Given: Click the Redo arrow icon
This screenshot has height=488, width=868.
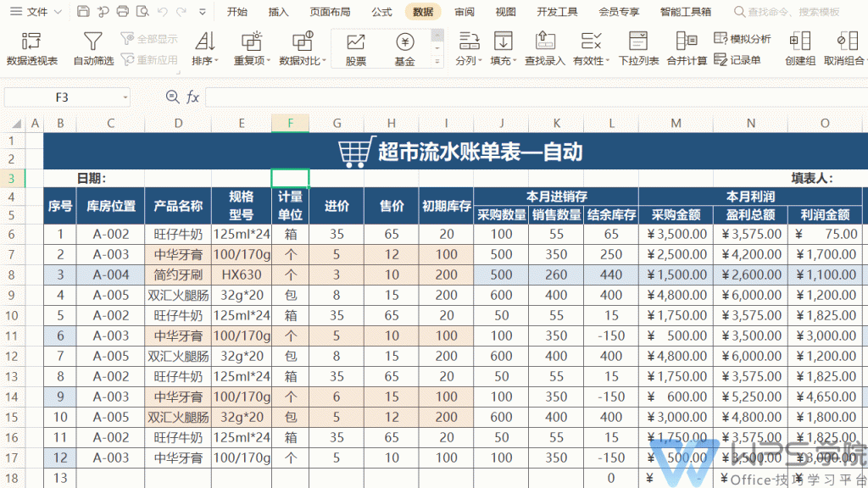Looking at the screenshot, I should pyautogui.click(x=181, y=12).
